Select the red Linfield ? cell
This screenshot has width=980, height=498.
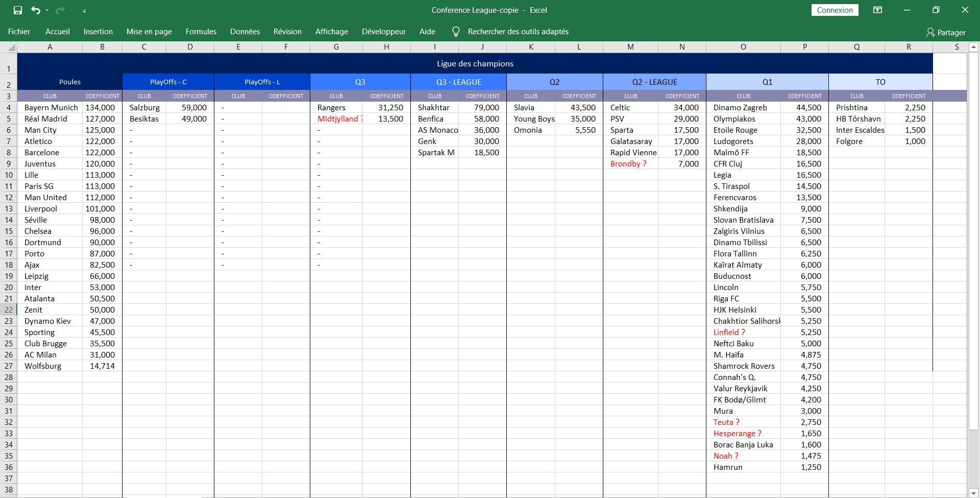click(744, 333)
